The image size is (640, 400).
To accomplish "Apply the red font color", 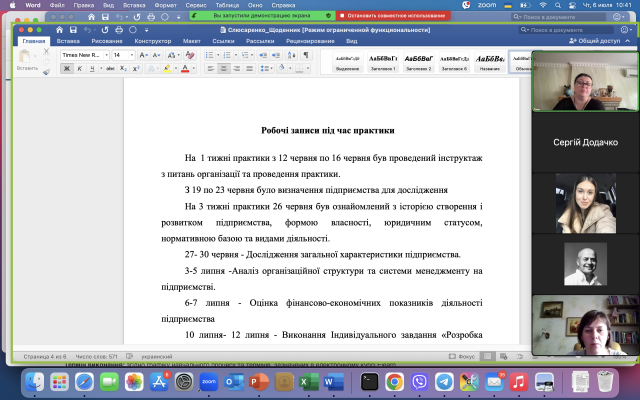I will [x=185, y=69].
